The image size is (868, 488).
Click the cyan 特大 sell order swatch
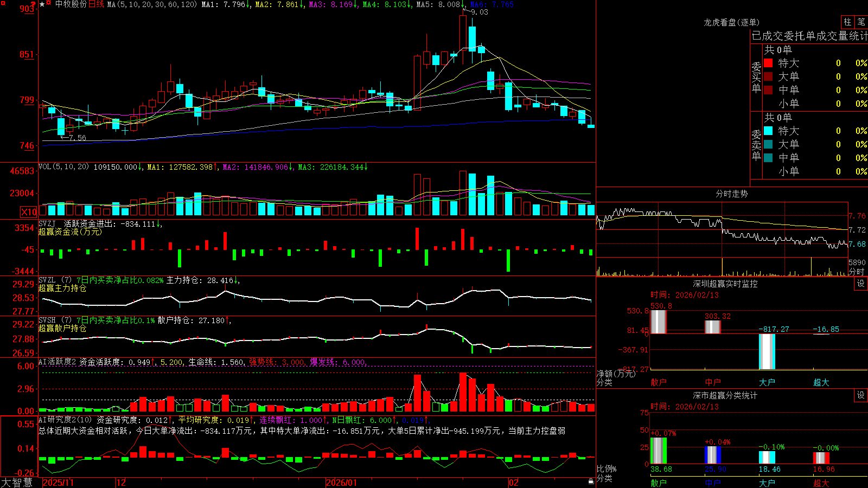[x=768, y=131]
